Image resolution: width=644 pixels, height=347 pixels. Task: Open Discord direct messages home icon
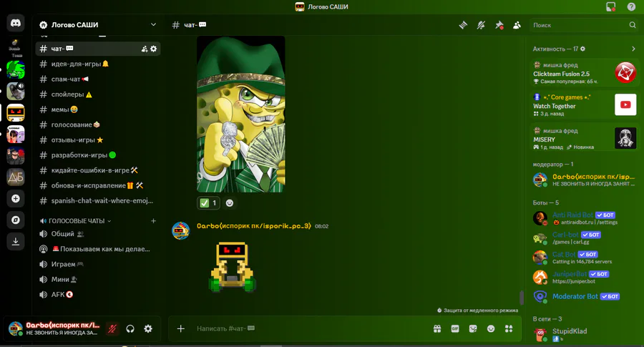pyautogui.click(x=16, y=24)
